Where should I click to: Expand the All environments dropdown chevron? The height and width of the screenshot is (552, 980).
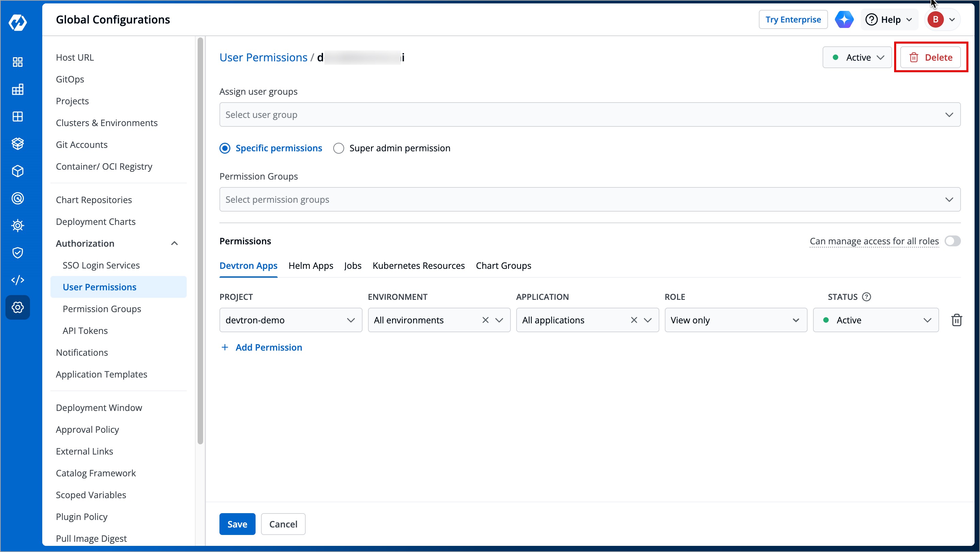[499, 320]
